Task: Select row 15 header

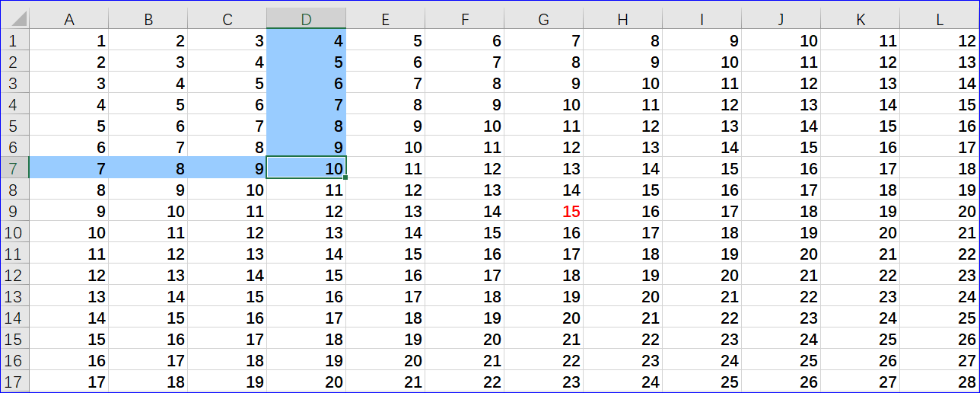Action: point(15,339)
